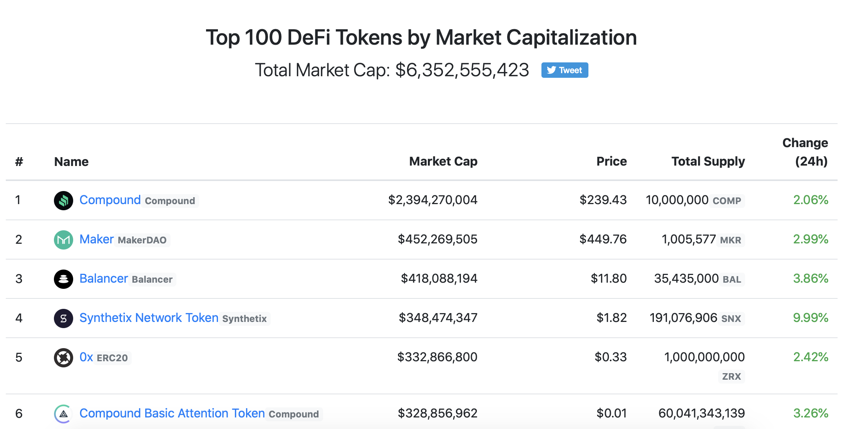
Task: Open the Maker token link
Action: pyautogui.click(x=97, y=239)
